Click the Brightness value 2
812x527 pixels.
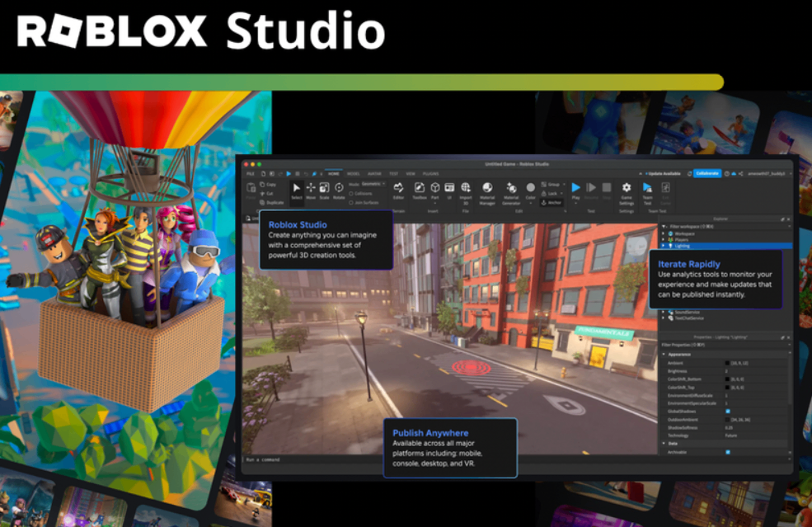coord(726,371)
